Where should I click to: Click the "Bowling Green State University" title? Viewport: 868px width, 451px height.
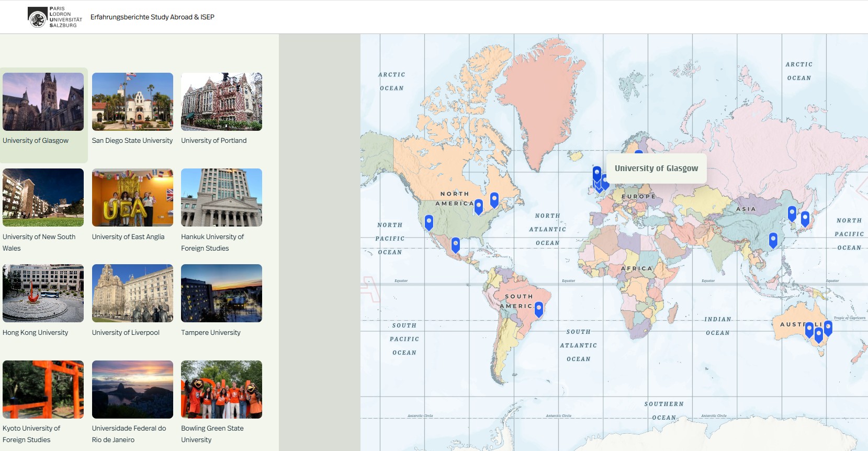pyautogui.click(x=212, y=434)
